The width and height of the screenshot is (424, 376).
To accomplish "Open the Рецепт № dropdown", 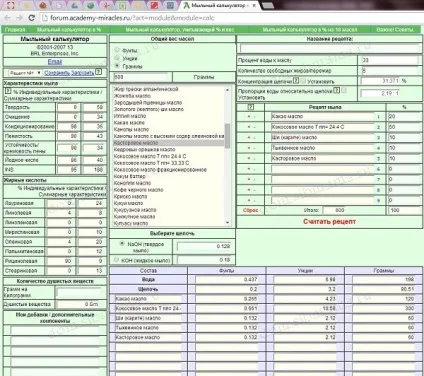I will 25,73.
